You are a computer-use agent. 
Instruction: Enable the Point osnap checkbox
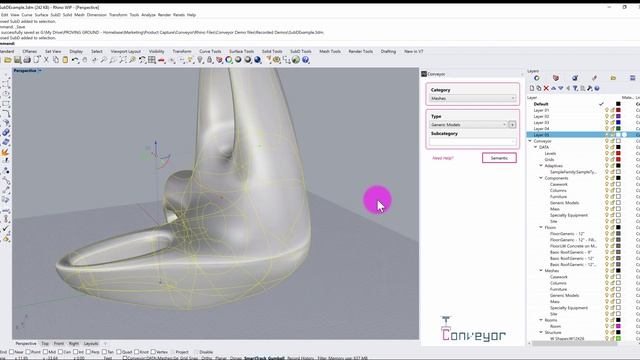click(28, 352)
